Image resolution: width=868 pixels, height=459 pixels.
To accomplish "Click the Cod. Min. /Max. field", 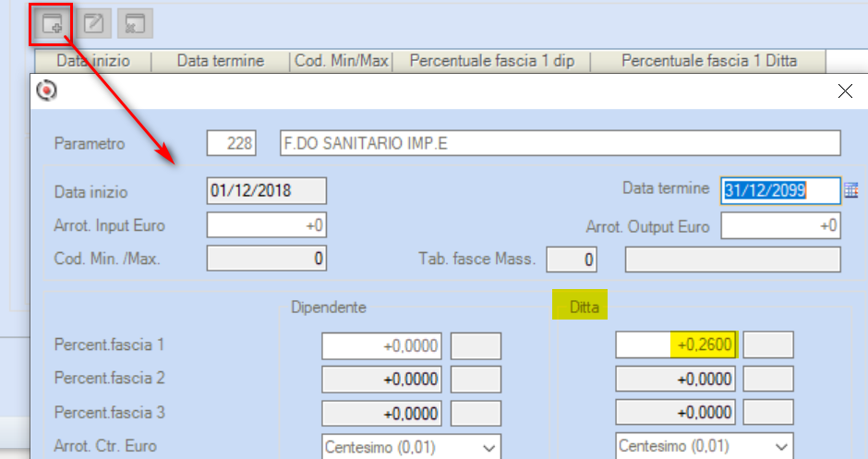I will (266, 259).
